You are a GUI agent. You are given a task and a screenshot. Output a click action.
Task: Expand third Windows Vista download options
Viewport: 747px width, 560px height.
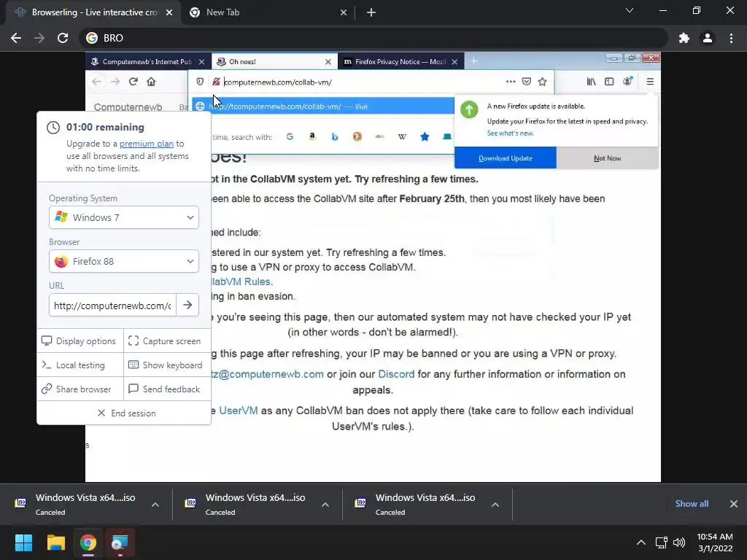pyautogui.click(x=495, y=505)
